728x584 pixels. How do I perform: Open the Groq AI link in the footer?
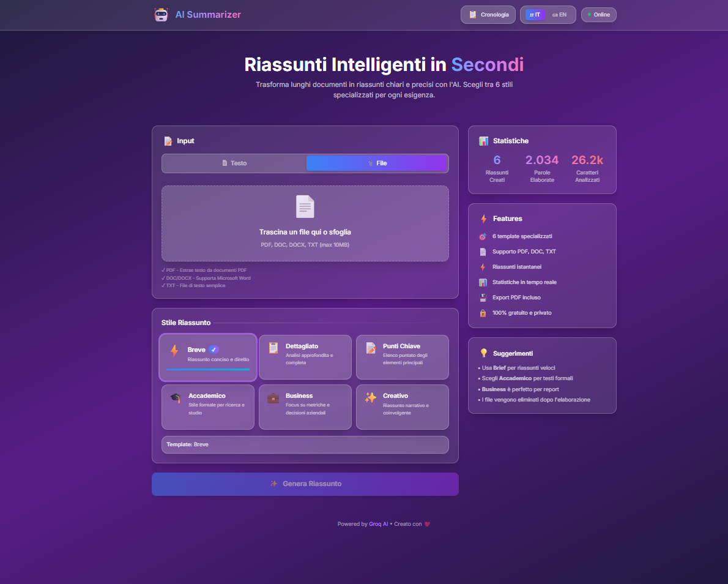click(379, 524)
